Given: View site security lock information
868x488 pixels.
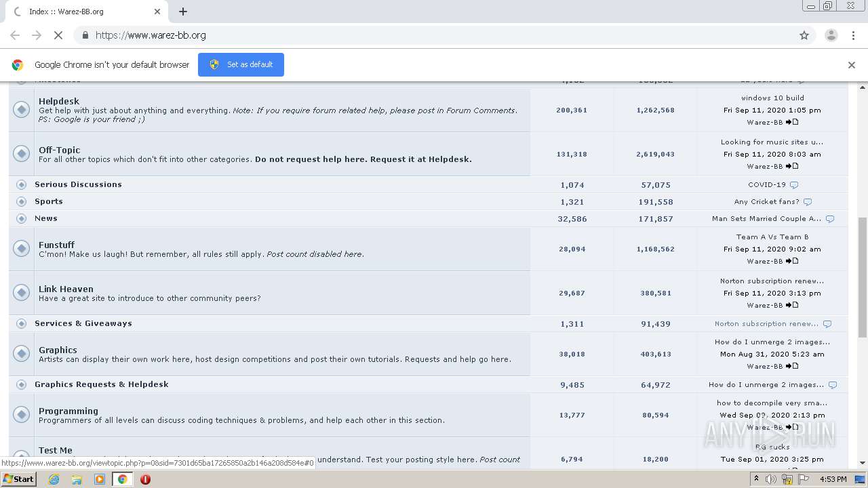Looking at the screenshot, I should (x=85, y=35).
